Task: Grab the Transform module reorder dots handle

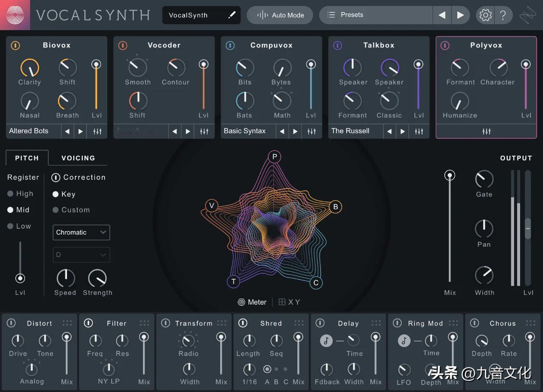Action: tap(221, 323)
